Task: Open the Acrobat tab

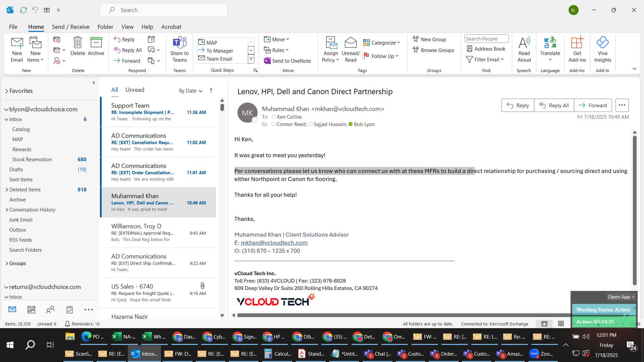Action: 171,27
